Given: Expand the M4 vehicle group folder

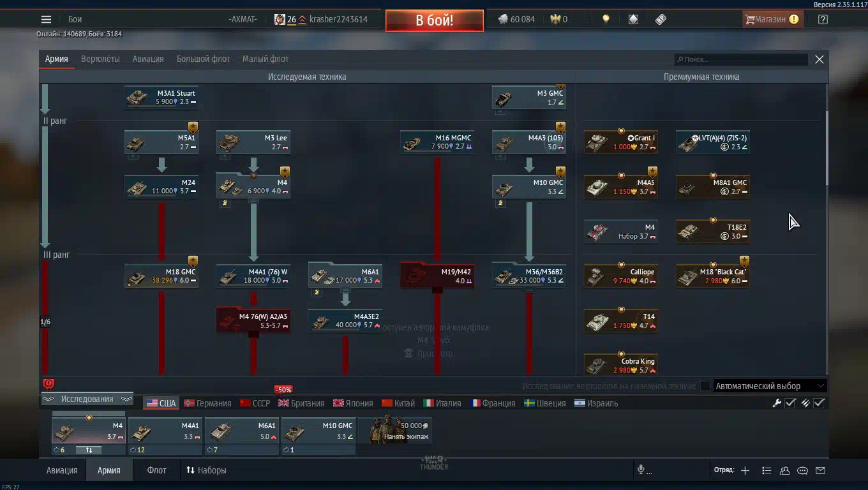Looking at the screenshot, I should tap(253, 187).
